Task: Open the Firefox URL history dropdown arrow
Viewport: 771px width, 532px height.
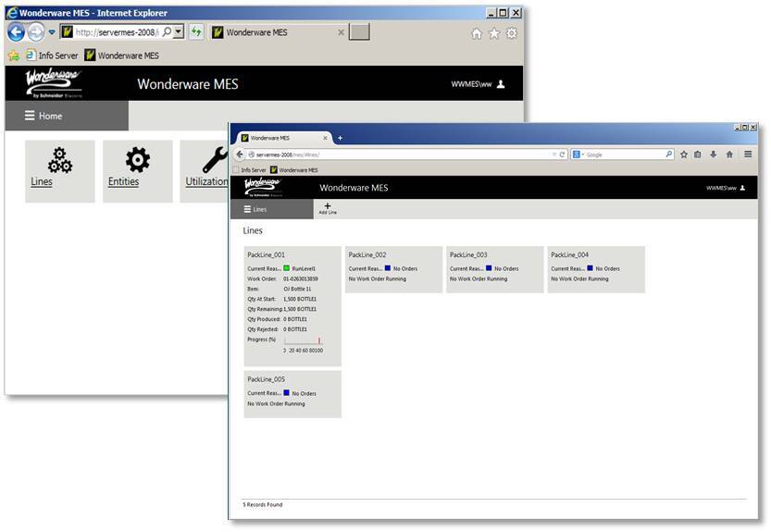Action: point(554,155)
